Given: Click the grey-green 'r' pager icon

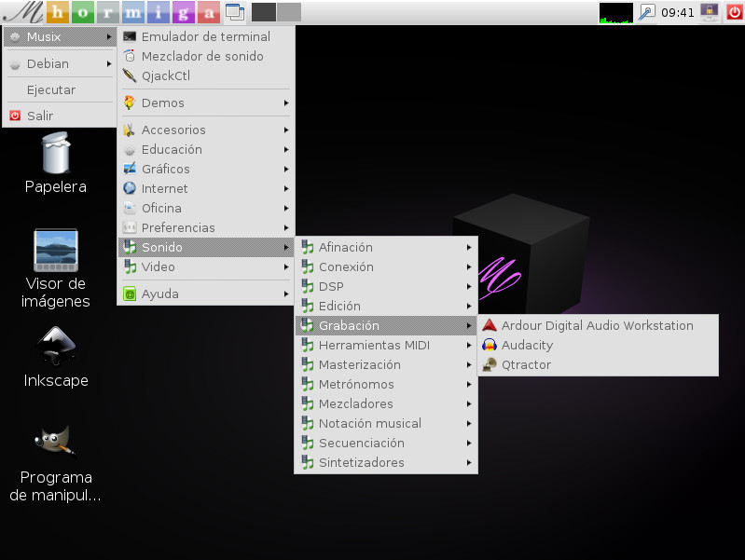Looking at the screenshot, I should coord(108,12).
